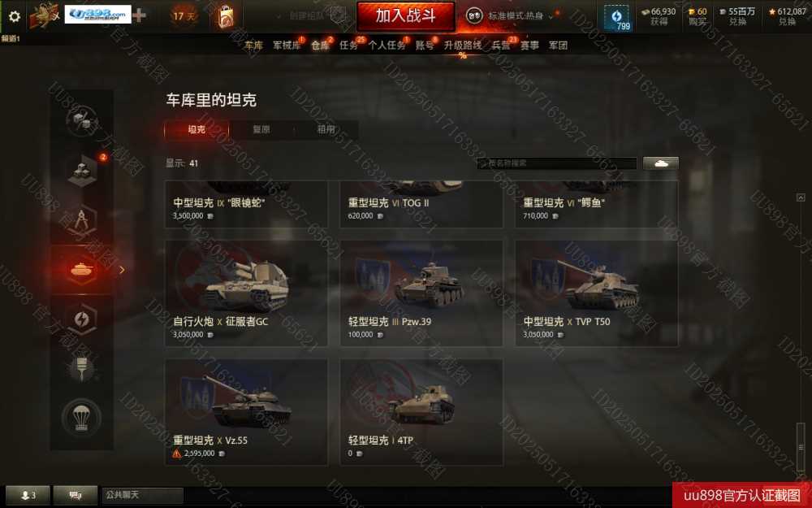Open the parachute supply drop icon
This screenshot has height=508, width=812.
point(80,417)
